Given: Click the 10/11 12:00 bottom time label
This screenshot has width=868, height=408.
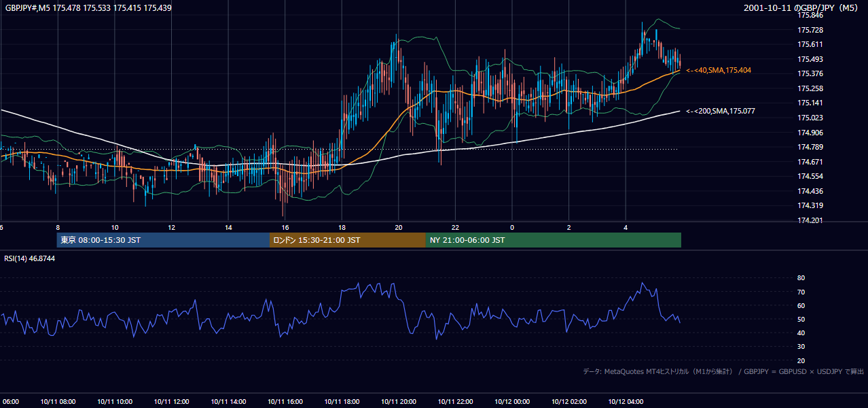Looking at the screenshot, I should [171, 401].
